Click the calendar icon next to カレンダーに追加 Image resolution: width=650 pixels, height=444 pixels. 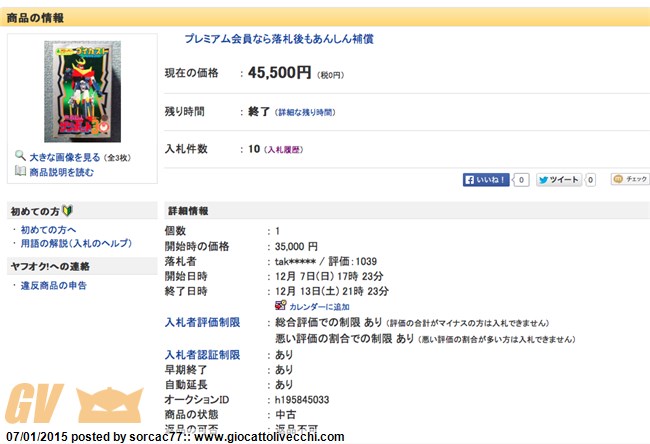pyautogui.click(x=280, y=306)
